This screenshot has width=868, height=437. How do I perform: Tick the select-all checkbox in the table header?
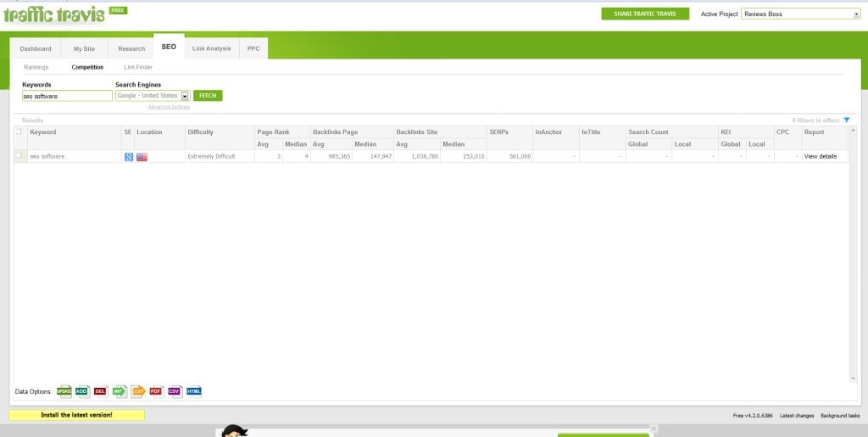[x=19, y=132]
